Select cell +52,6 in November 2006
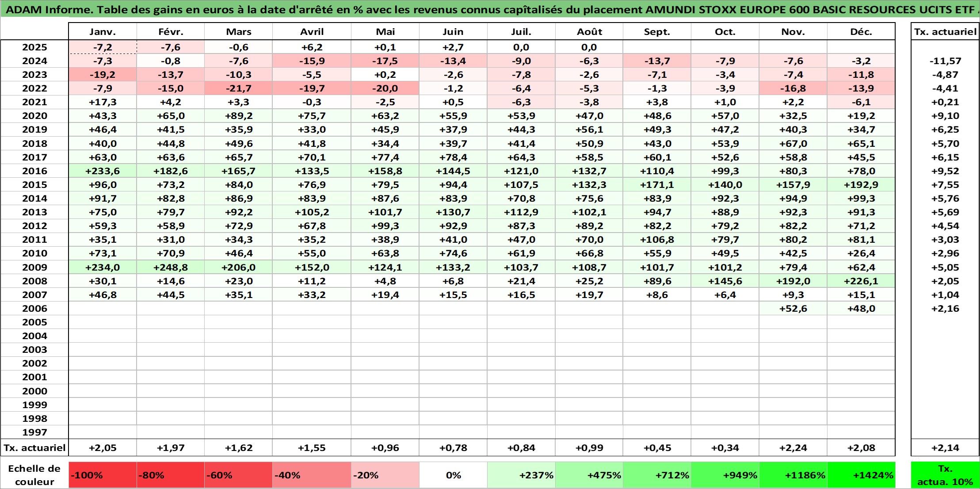 click(793, 309)
